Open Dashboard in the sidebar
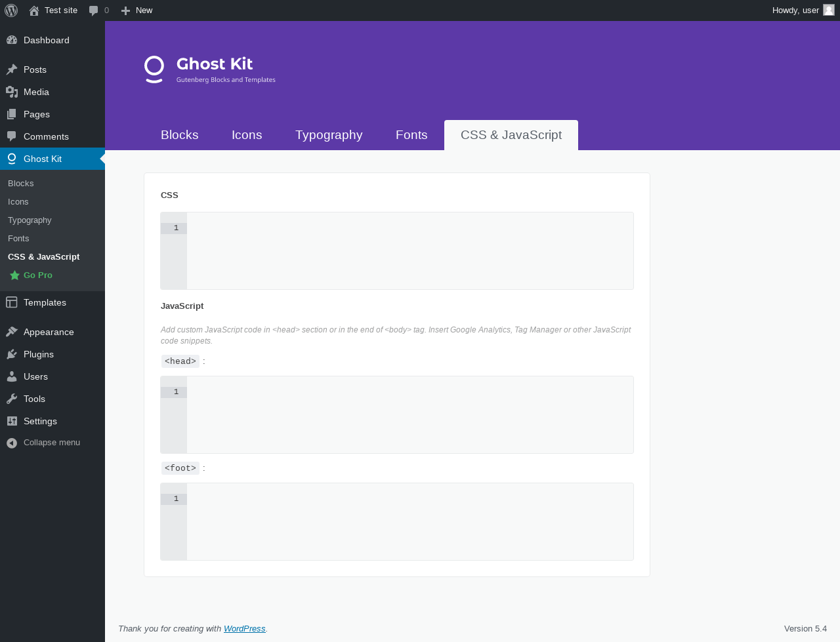This screenshot has height=642, width=840. (52, 40)
